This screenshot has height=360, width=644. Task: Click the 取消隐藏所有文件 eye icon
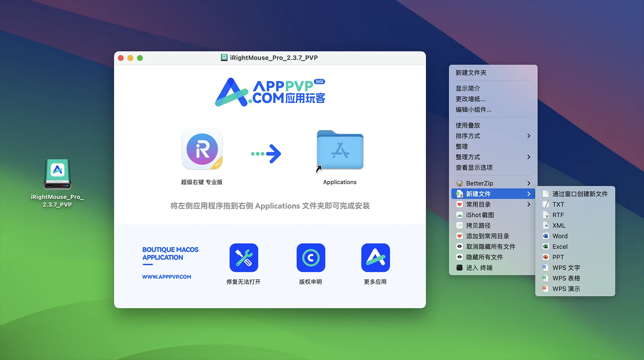[460, 247]
